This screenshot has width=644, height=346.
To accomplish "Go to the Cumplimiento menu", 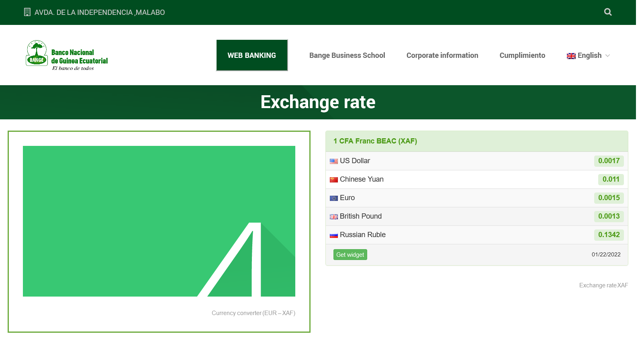I will [522, 55].
